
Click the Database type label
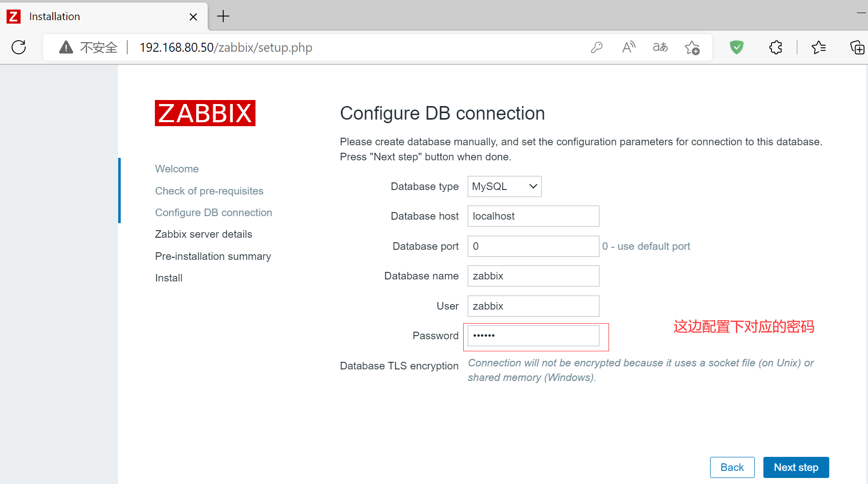click(424, 186)
